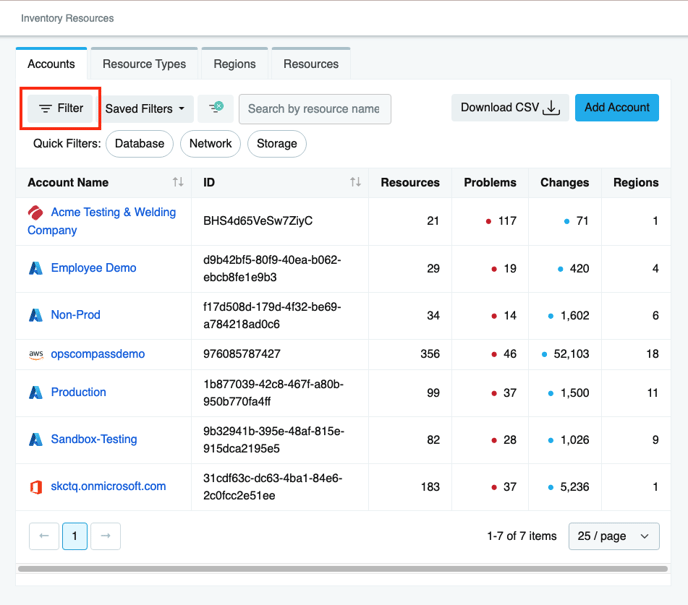This screenshot has height=605, width=688.
Task: Toggle the Storage quick filter
Action: [276, 143]
